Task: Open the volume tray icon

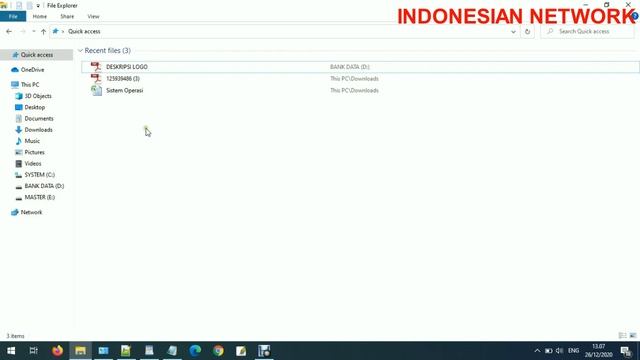Action: point(560,351)
